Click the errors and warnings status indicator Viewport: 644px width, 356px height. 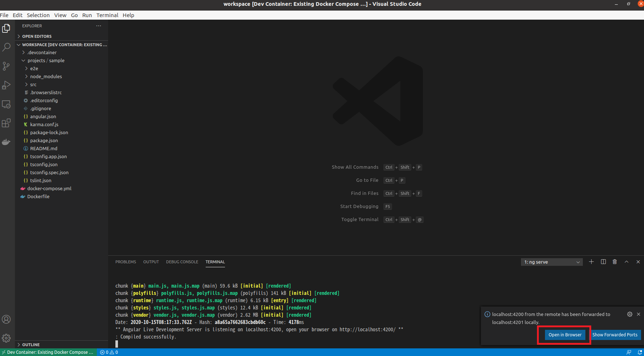click(109, 352)
